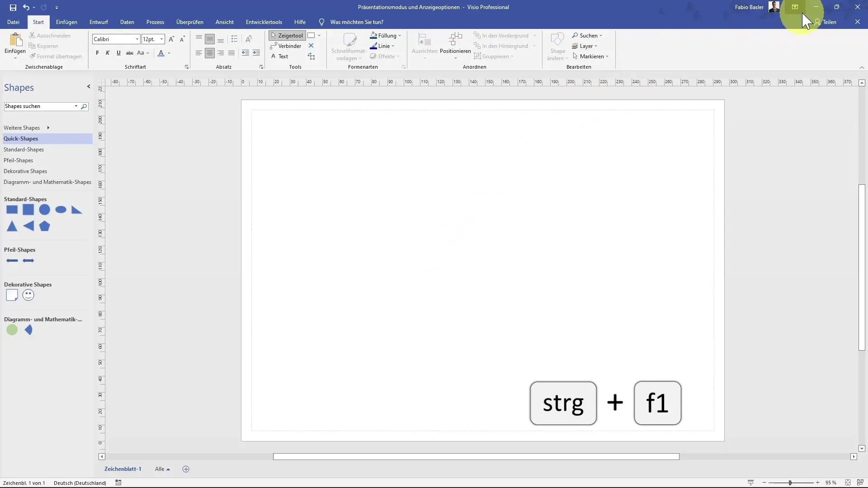Viewport: 868px width, 488px height.
Task: Open the Suchen find dropdown
Action: 587,35
